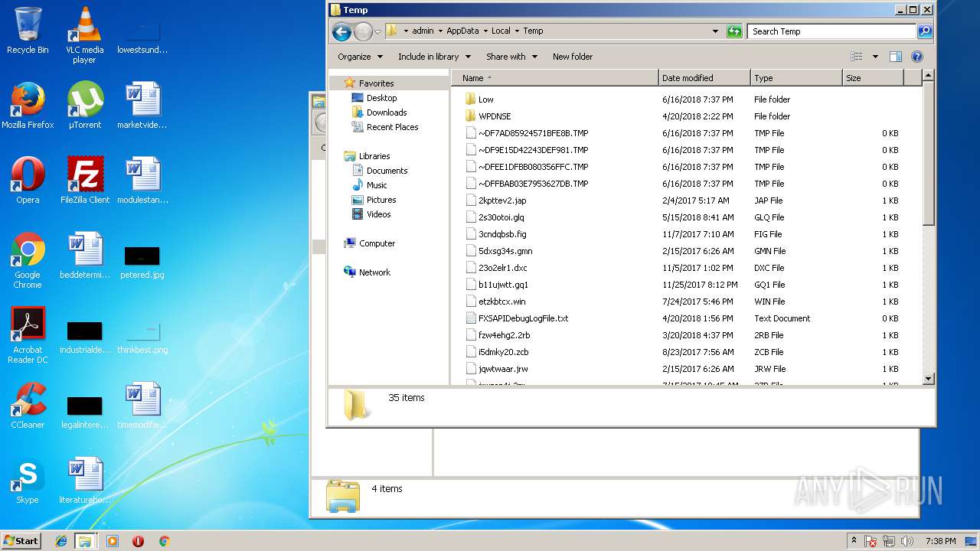Select Desktop under Favorites
Viewport: 980px width, 551px height.
(x=381, y=98)
